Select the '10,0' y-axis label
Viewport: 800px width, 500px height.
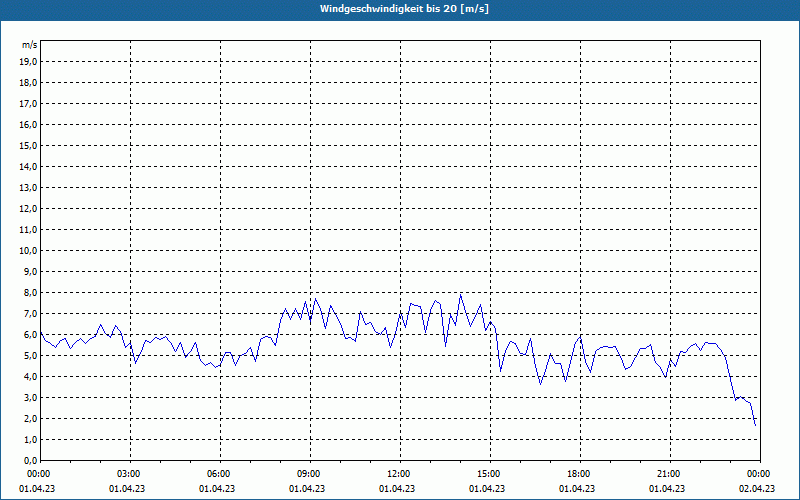coord(27,251)
